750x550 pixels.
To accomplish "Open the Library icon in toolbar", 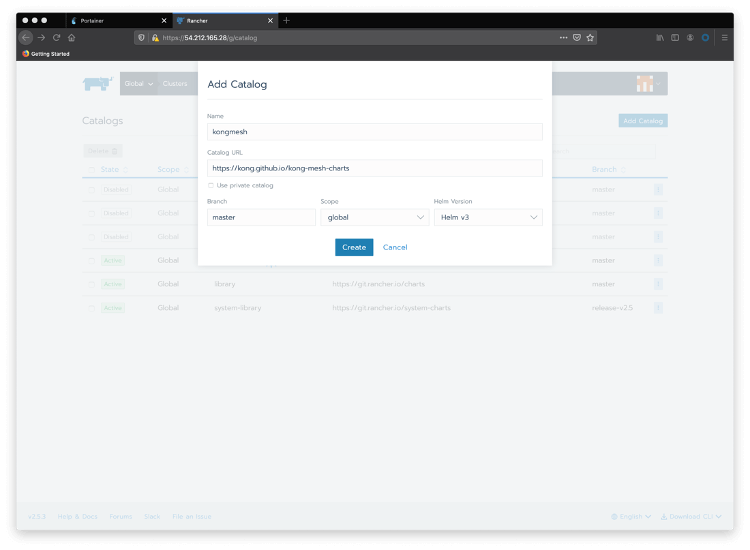I will (660, 37).
